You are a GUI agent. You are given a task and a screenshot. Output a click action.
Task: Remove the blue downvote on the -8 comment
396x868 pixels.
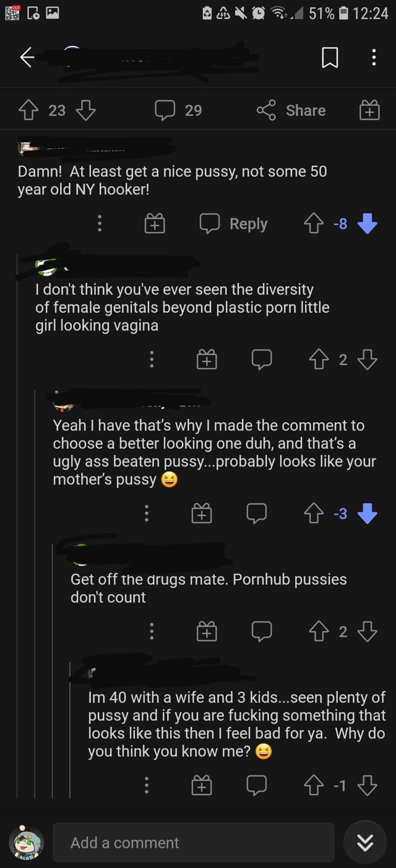pyautogui.click(x=368, y=224)
